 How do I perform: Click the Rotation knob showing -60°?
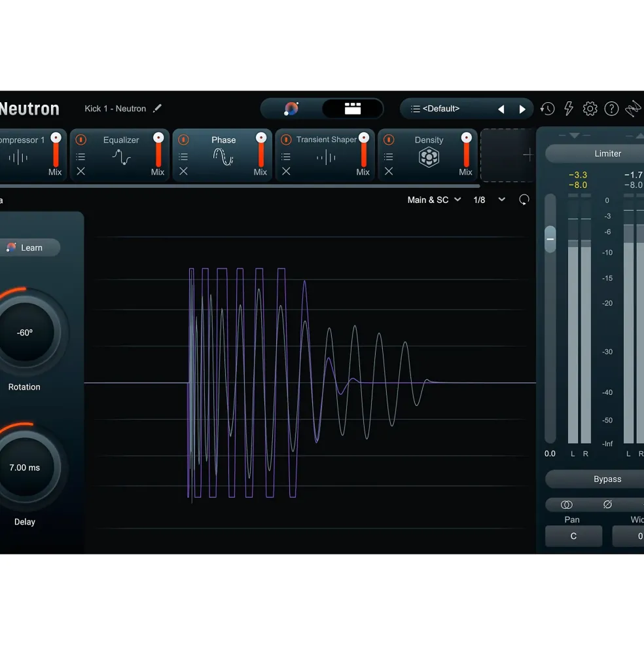(x=26, y=333)
